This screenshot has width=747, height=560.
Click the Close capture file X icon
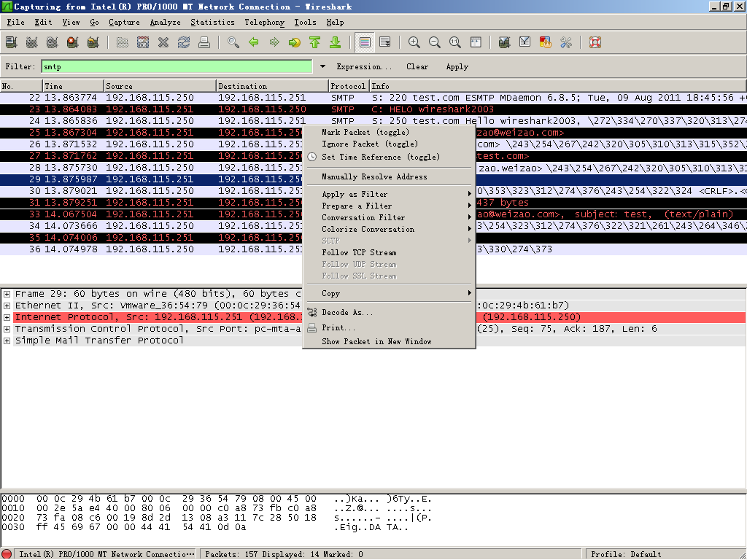(x=163, y=42)
